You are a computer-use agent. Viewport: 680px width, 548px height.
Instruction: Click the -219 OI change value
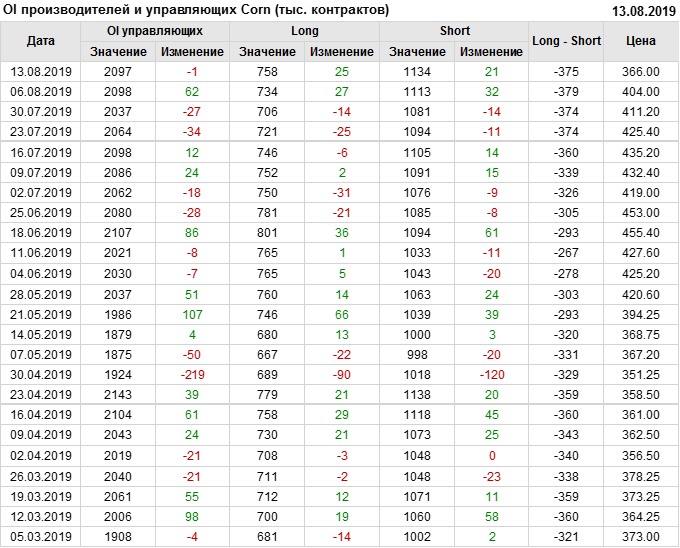[192, 374]
